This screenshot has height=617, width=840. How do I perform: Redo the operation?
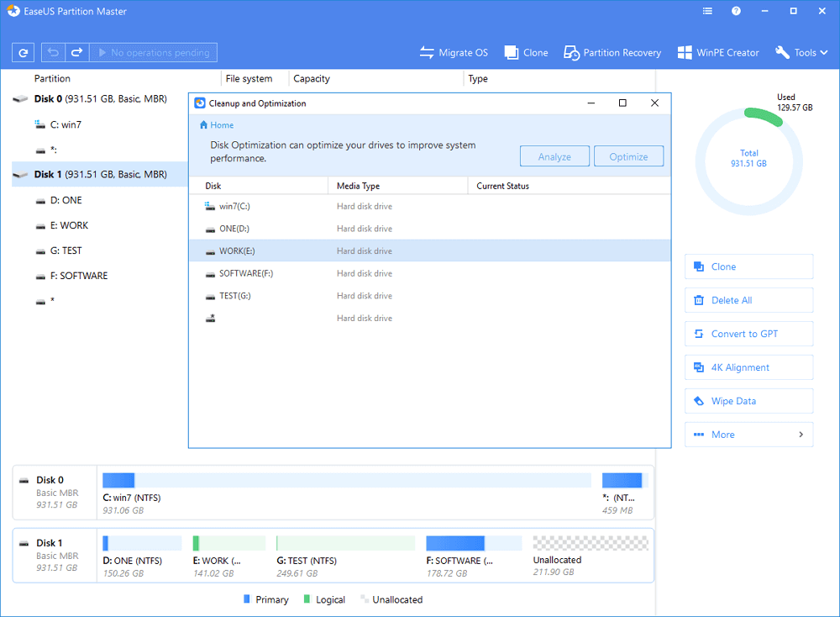pyautogui.click(x=77, y=52)
